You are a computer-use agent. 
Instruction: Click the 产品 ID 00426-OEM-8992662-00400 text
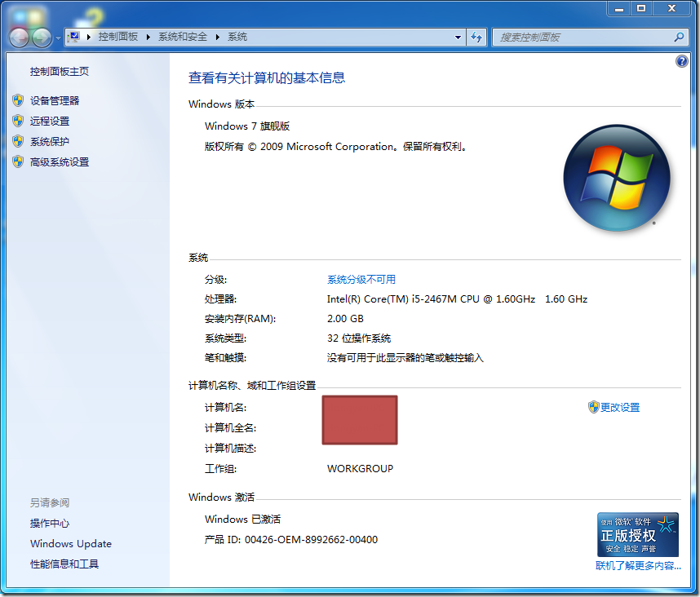click(291, 540)
